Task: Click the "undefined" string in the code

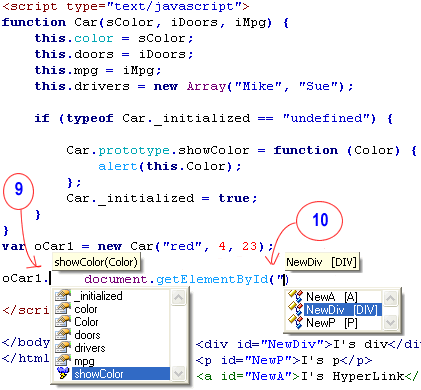Action: [326, 118]
